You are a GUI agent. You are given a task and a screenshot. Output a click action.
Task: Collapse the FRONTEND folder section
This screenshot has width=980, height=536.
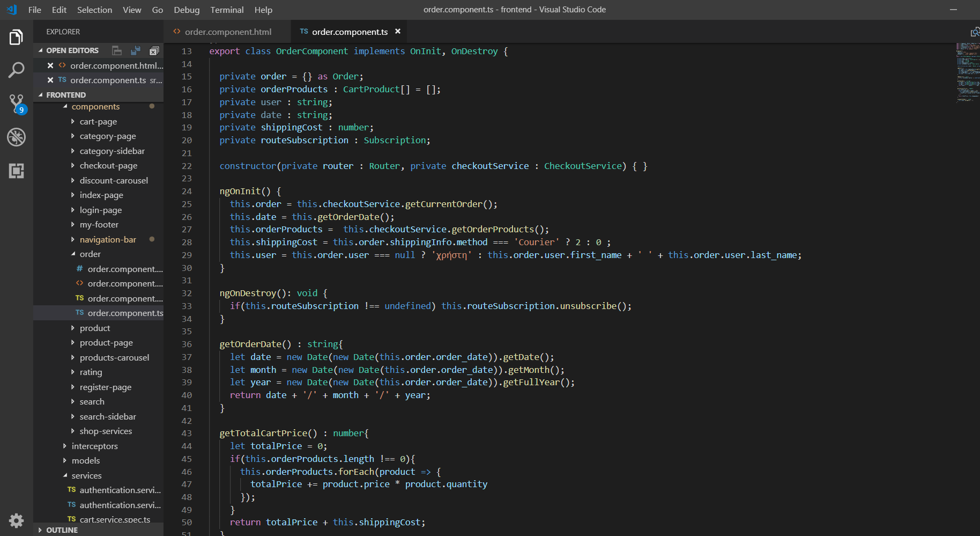click(x=98, y=95)
